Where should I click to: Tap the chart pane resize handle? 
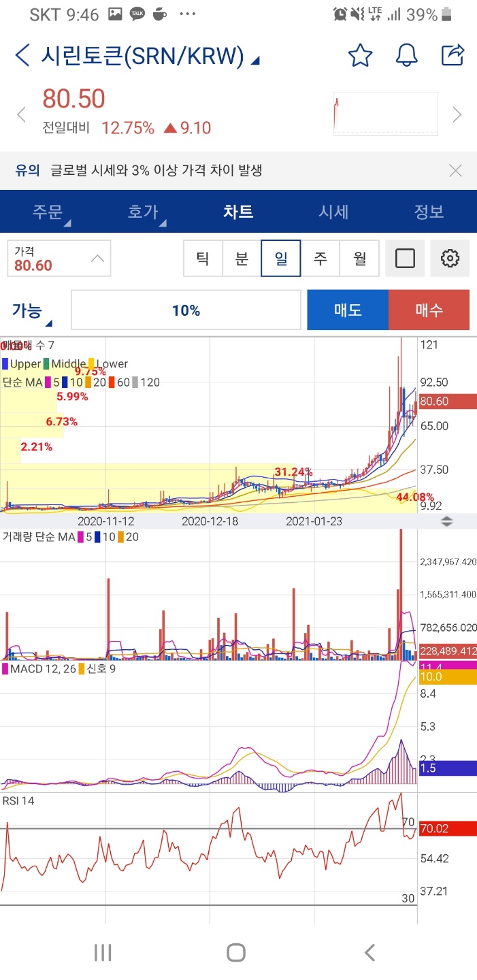click(x=446, y=522)
